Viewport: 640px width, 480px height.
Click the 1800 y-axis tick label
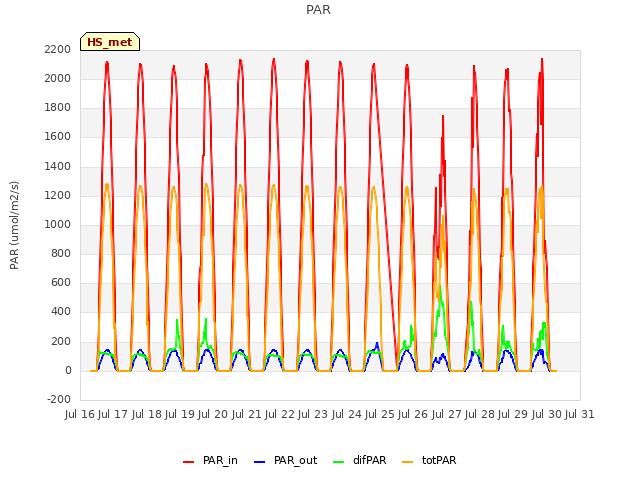[58, 108]
